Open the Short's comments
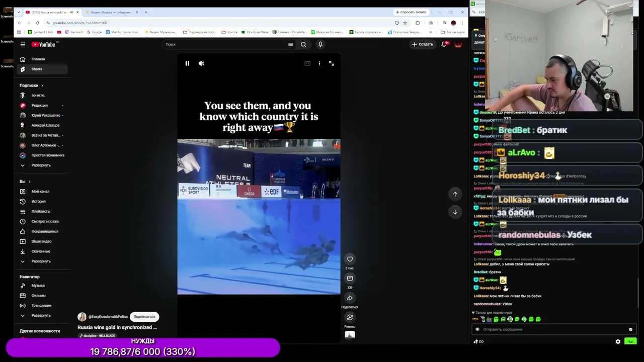Screen dimensions: 644x362 coord(350,278)
